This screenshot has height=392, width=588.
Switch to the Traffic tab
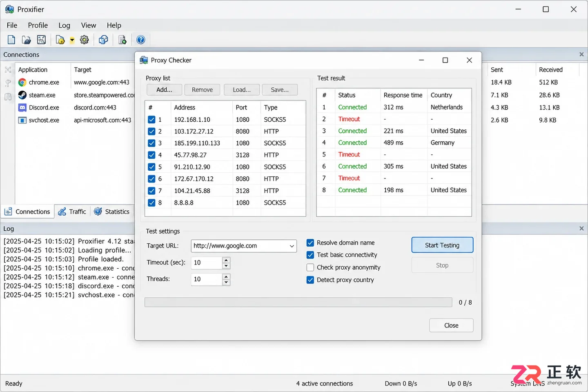pos(72,212)
